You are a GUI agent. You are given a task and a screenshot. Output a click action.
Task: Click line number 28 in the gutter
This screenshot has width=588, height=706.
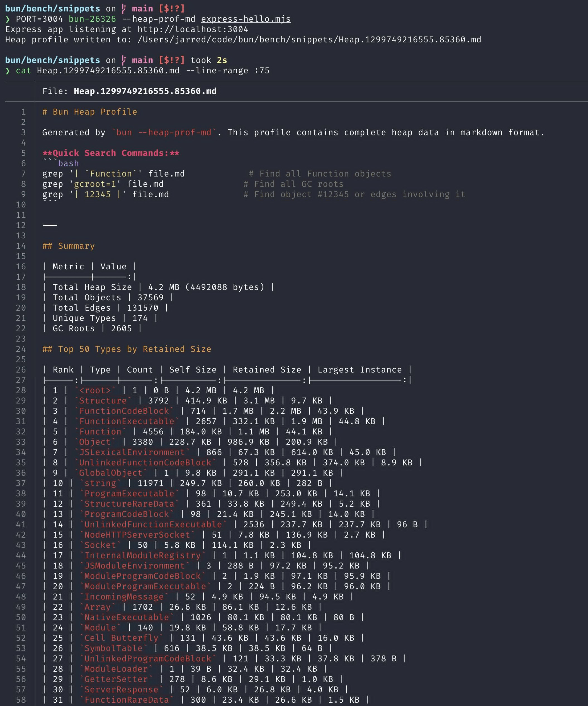click(21, 390)
